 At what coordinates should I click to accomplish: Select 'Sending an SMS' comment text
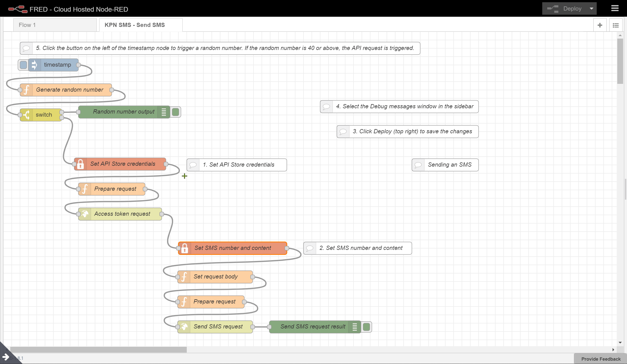(450, 165)
